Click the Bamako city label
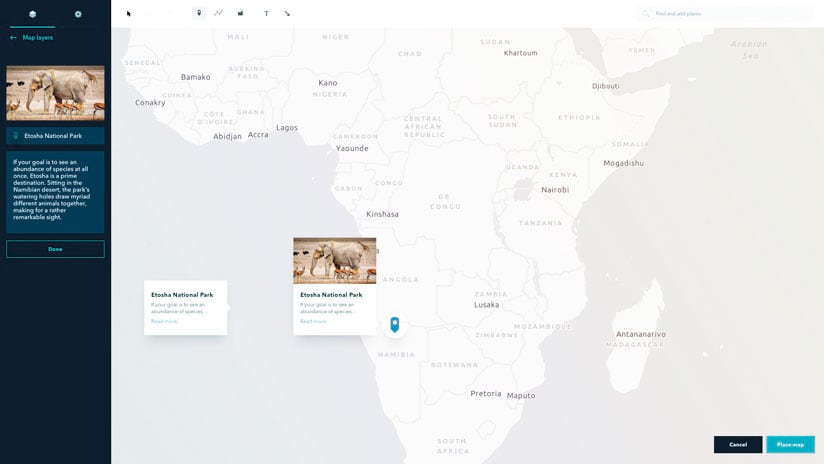The height and width of the screenshot is (464, 824). point(195,77)
